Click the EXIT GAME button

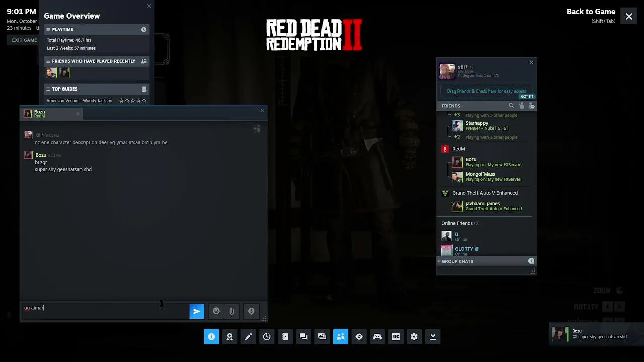click(24, 40)
